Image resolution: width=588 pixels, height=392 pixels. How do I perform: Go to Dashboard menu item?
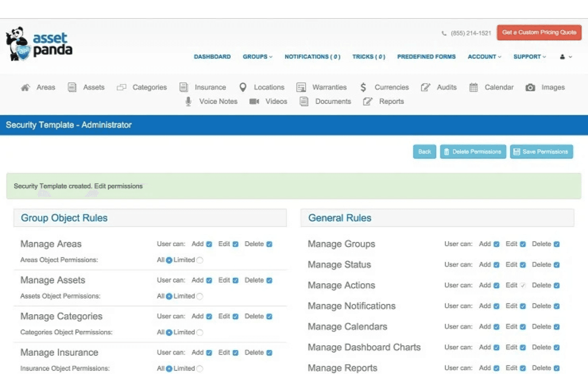coord(212,57)
